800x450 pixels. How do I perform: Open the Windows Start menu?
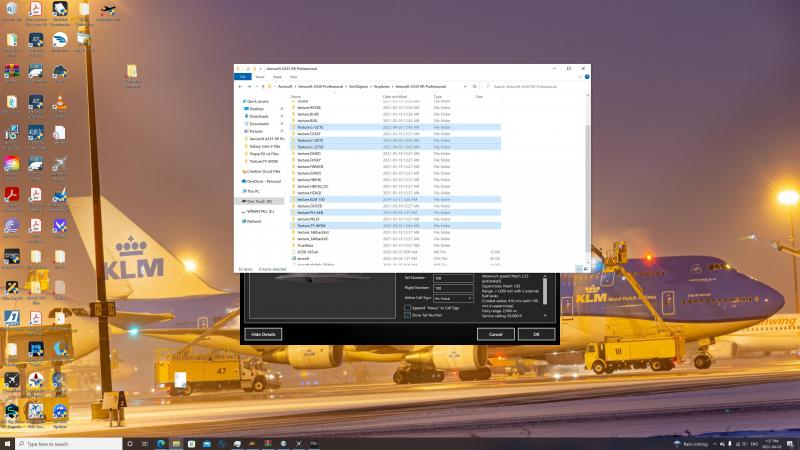(7, 444)
